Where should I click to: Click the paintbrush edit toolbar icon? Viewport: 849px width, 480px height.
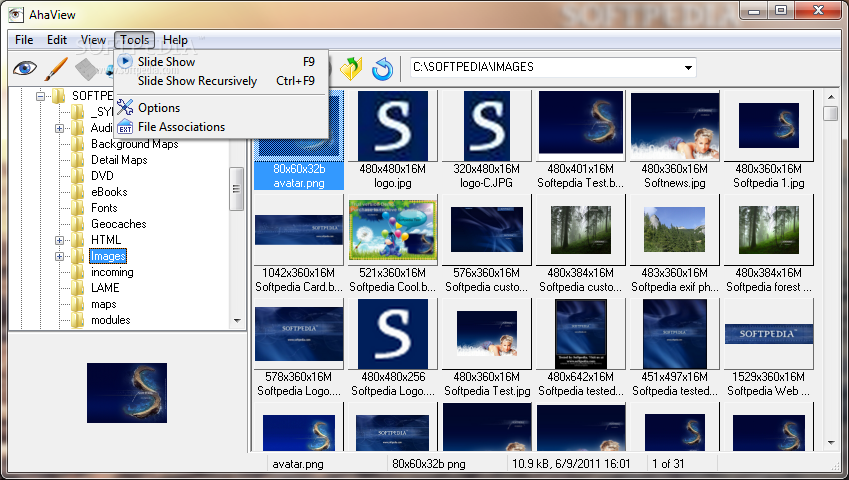[56, 69]
